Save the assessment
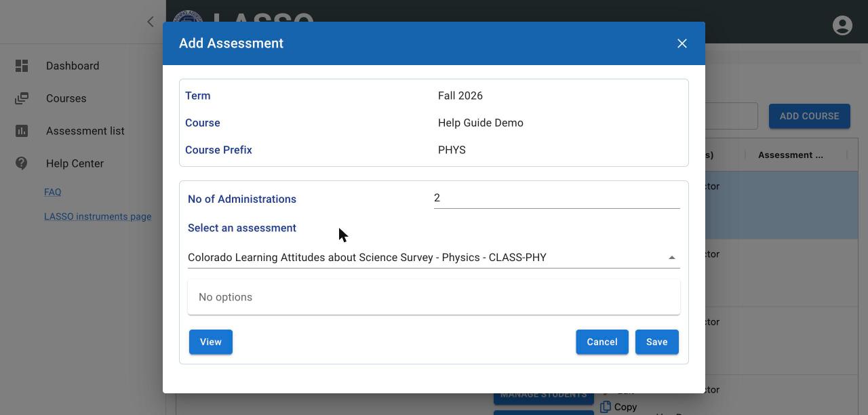This screenshot has height=415, width=868. pos(657,342)
